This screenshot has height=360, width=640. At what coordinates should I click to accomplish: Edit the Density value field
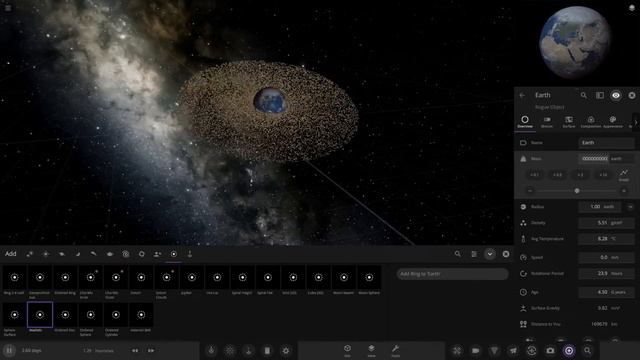click(x=607, y=223)
